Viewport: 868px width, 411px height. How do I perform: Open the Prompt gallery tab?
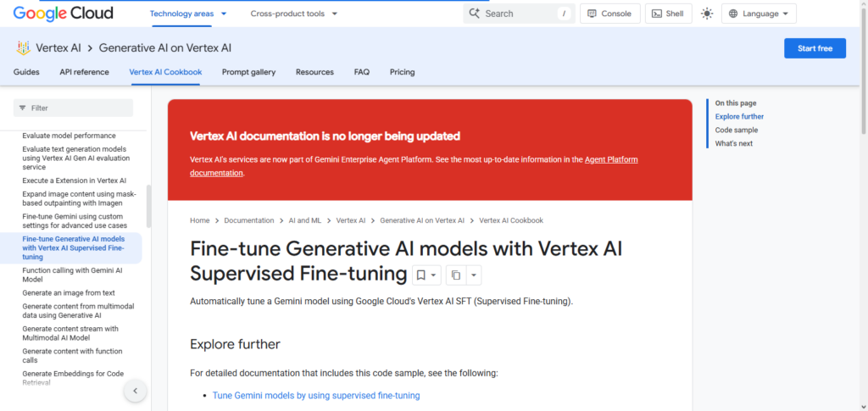pos(248,72)
